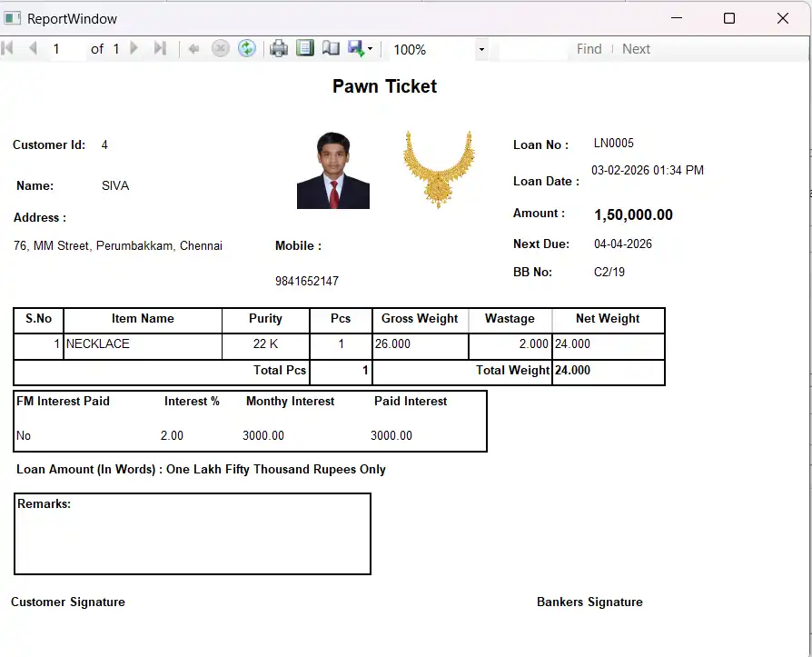This screenshot has width=812, height=657.
Task: Click mobile number 9841652147
Action: [307, 281]
